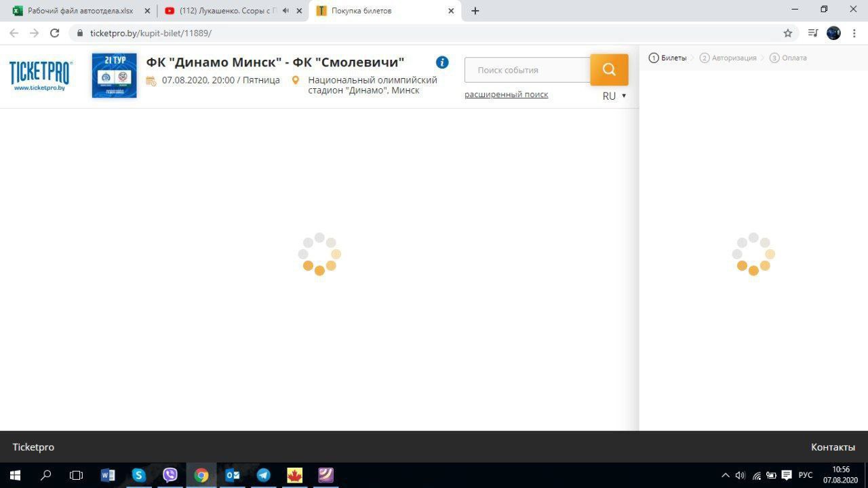Open the 'Контакты' footer link
The image size is (868, 488).
[833, 447]
